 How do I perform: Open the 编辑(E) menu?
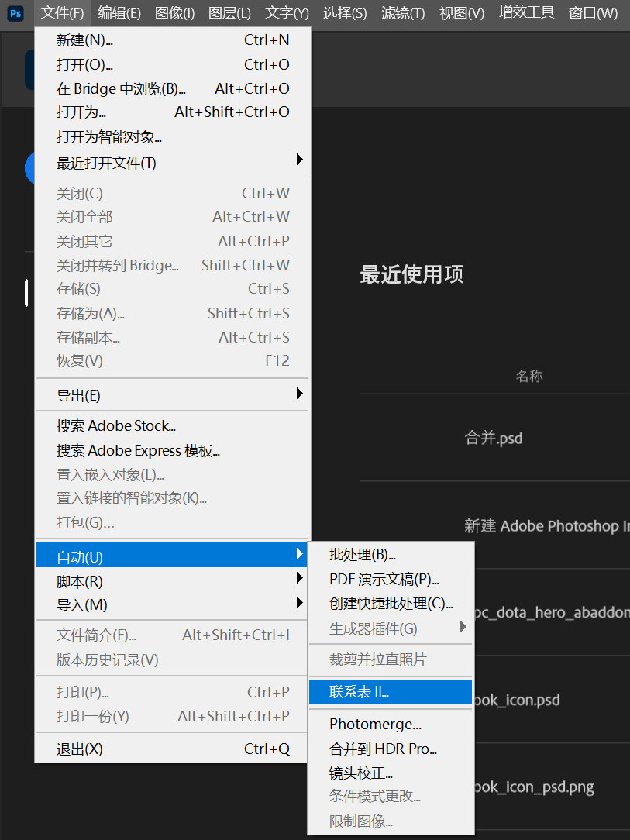119,13
